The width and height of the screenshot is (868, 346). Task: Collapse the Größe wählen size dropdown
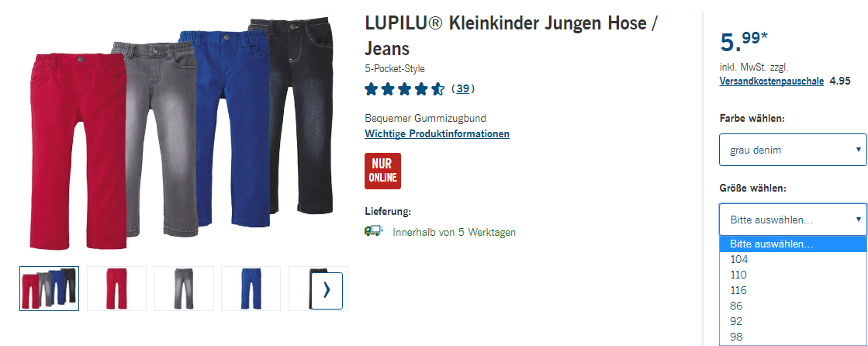click(793, 220)
